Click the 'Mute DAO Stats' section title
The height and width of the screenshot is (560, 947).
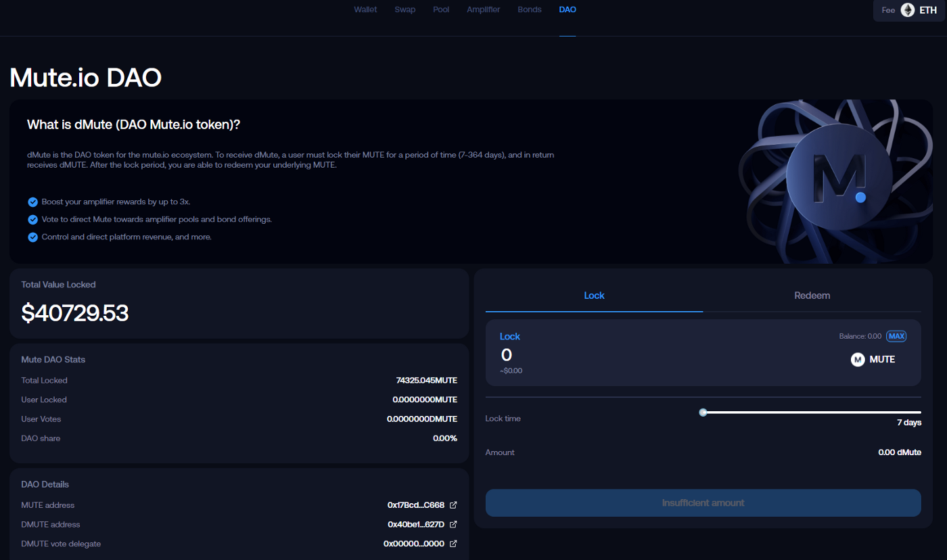(53, 360)
